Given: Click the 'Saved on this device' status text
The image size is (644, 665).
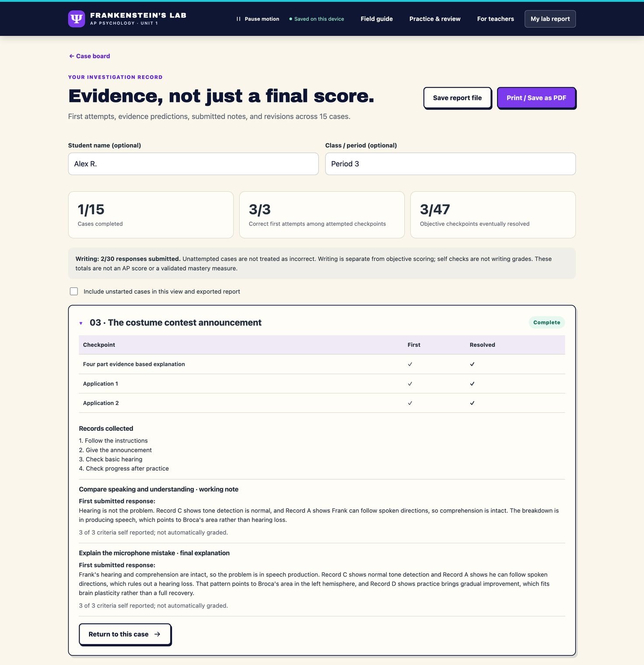Looking at the screenshot, I should click(319, 19).
